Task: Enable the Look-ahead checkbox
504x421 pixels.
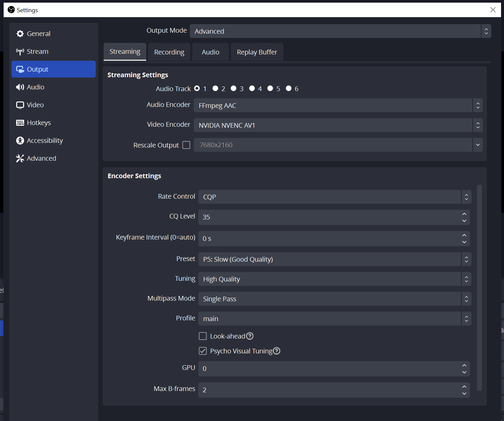Action: pos(203,336)
